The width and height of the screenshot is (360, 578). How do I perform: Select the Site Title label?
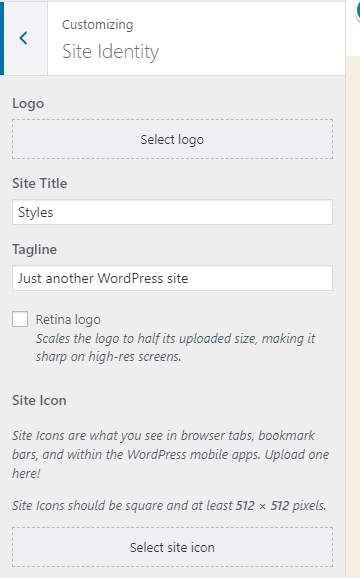[40, 183]
